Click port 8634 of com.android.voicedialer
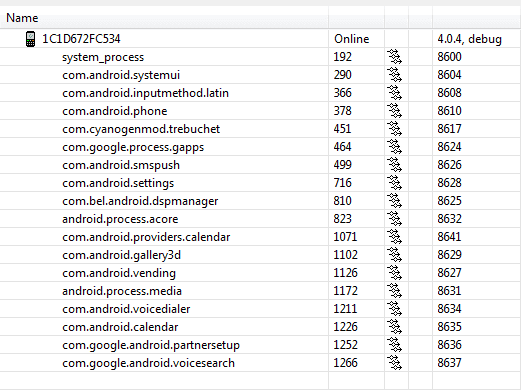The height and width of the screenshot is (390, 524). pyautogui.click(x=449, y=309)
